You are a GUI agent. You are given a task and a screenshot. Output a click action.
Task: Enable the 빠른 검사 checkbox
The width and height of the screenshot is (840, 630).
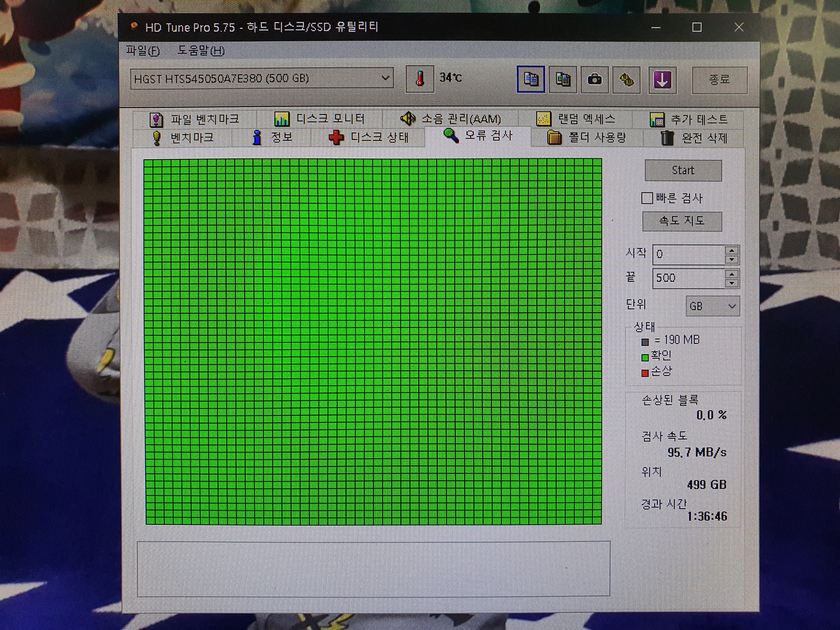point(647,198)
